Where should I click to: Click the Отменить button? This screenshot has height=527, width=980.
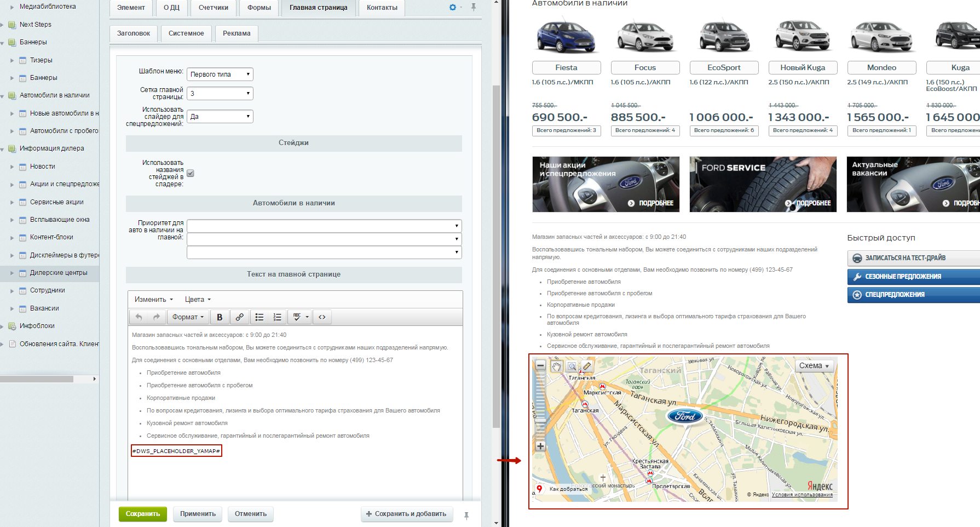251,514
